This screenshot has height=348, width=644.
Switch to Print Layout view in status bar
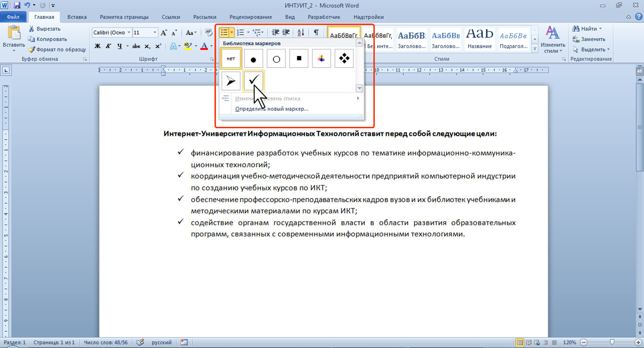[x=520, y=342]
